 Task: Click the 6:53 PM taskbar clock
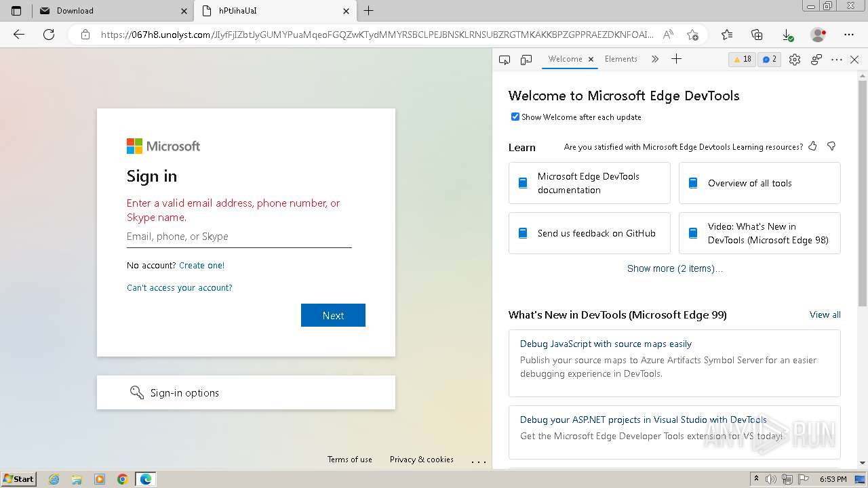click(833, 479)
